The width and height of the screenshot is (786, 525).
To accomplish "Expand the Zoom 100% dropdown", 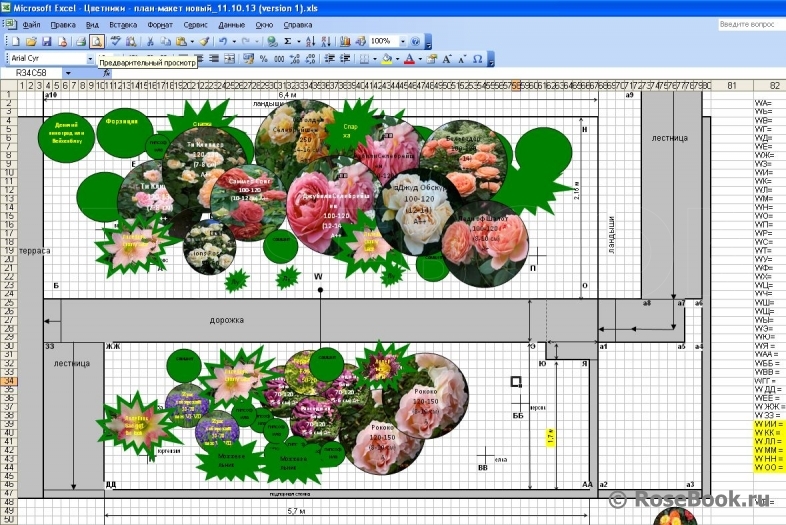I will click(401, 41).
